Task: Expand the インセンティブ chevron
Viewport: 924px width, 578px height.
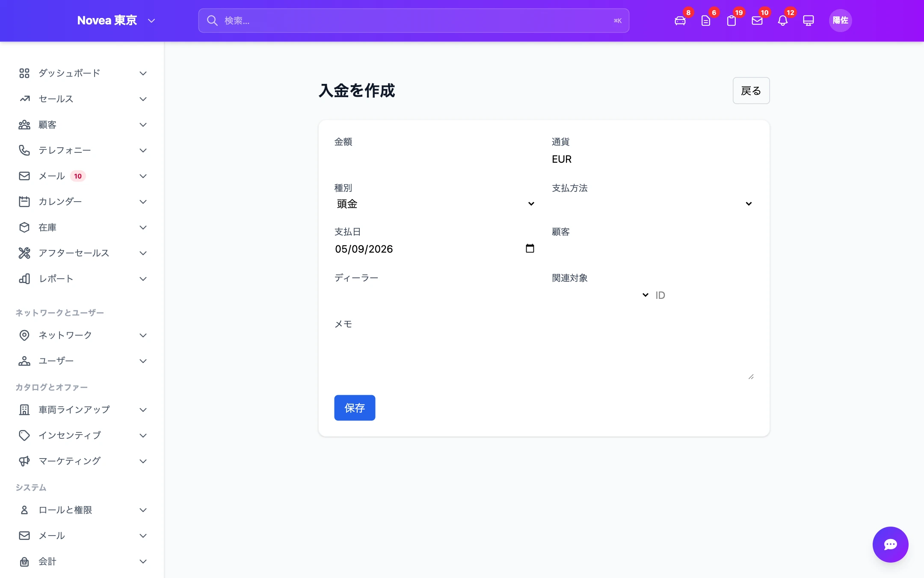Action: [x=143, y=435]
